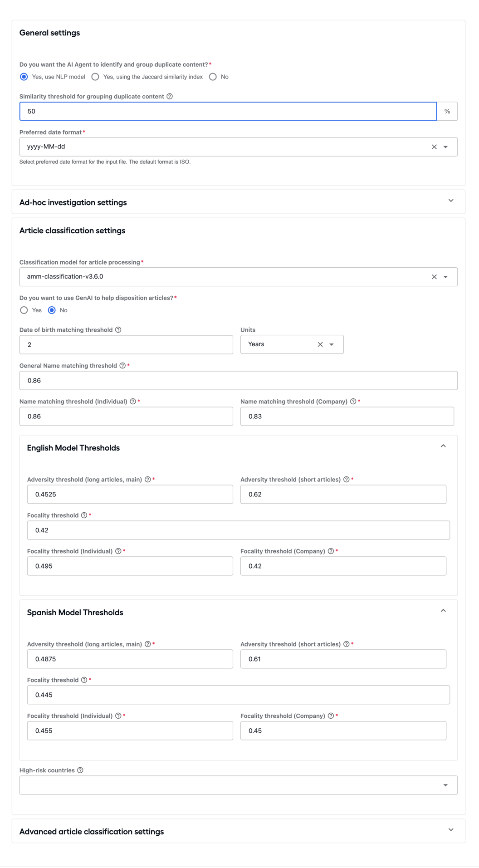Click the General Name matching threshold field
The width and height of the screenshot is (479, 868).
click(x=239, y=381)
